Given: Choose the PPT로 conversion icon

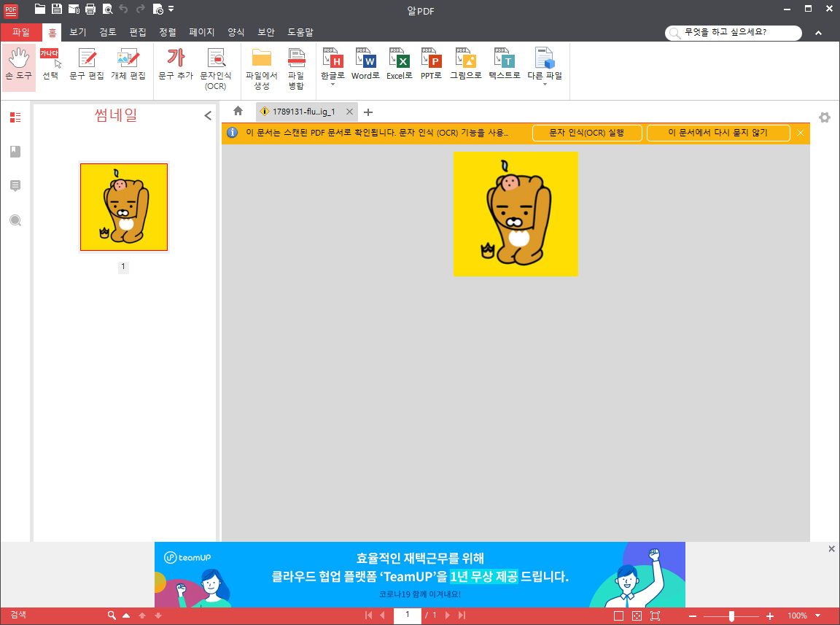Looking at the screenshot, I should [x=431, y=64].
